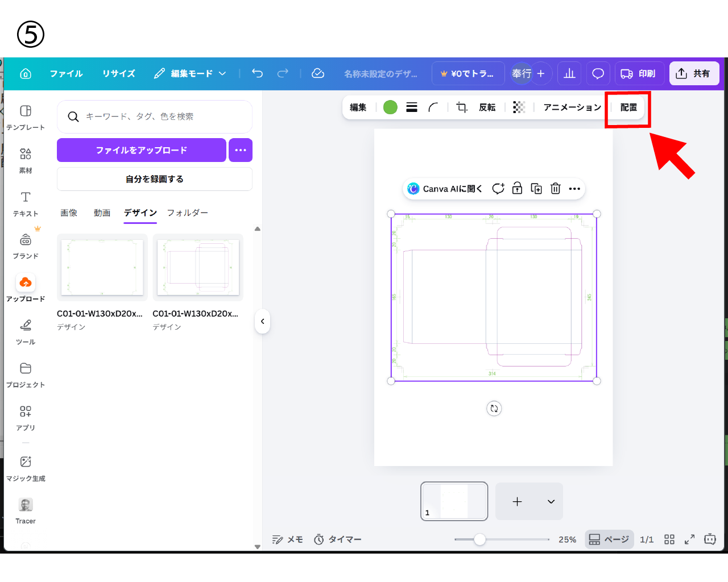Toggle fullscreen presentation mode icon
728x582 pixels.
click(x=689, y=539)
